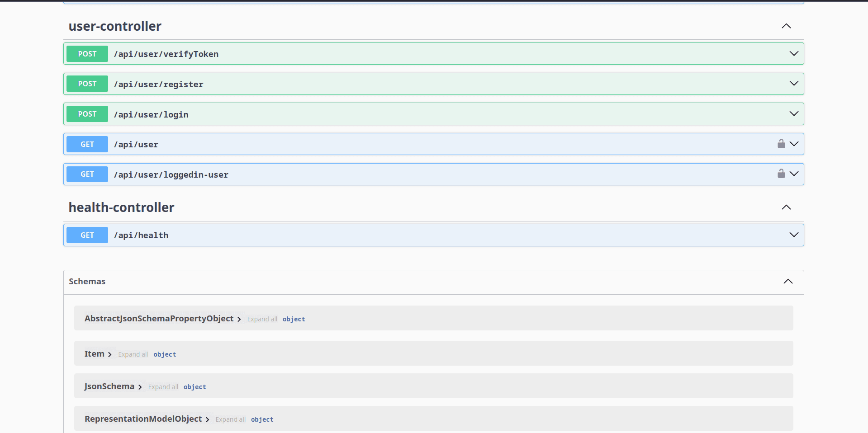Expand the POST /api/user/login endpoint arrow
The width and height of the screenshot is (868, 433).
point(793,114)
